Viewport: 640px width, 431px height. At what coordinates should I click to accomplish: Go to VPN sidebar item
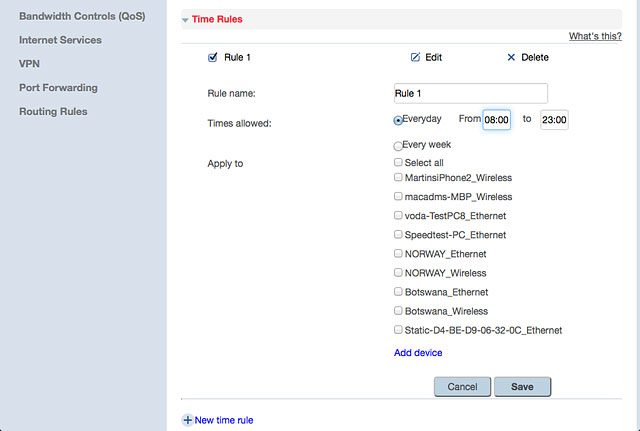(29, 64)
